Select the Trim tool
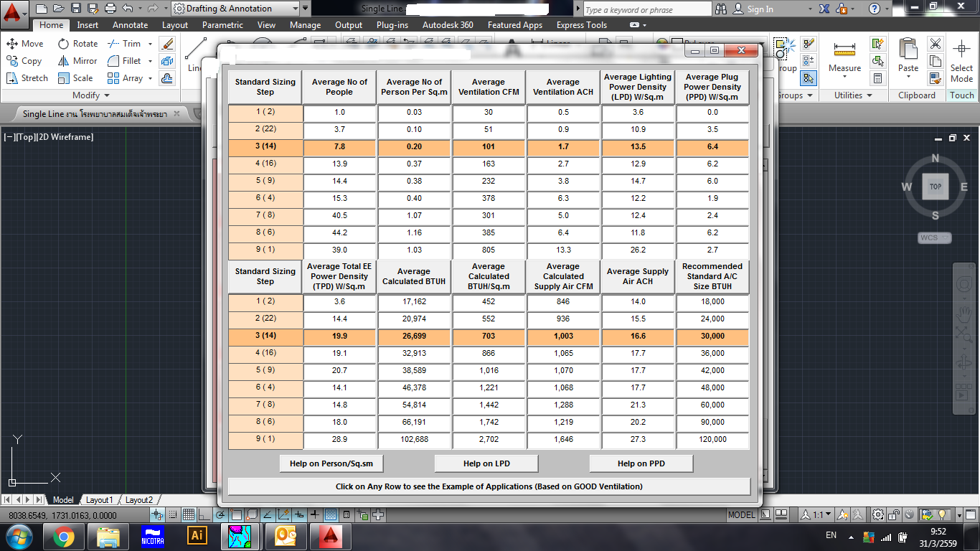980x551 pixels. pyautogui.click(x=124, y=44)
